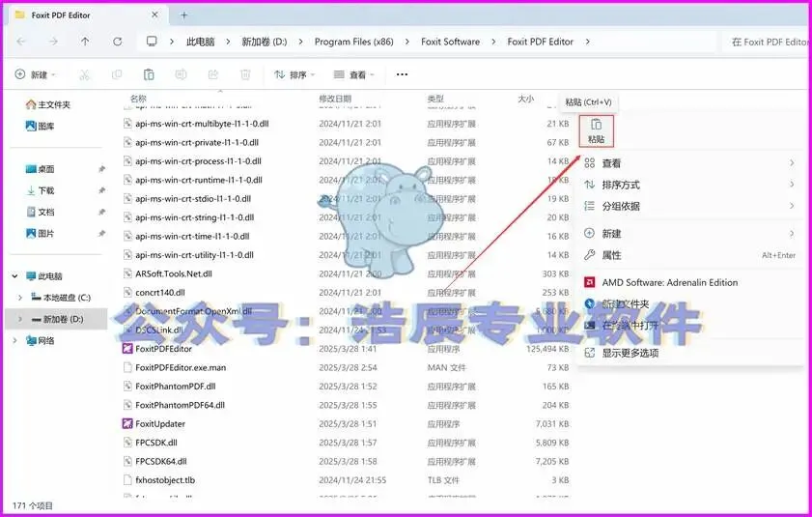Open 文档 in the sidebar
812x517 pixels.
[x=40, y=212]
